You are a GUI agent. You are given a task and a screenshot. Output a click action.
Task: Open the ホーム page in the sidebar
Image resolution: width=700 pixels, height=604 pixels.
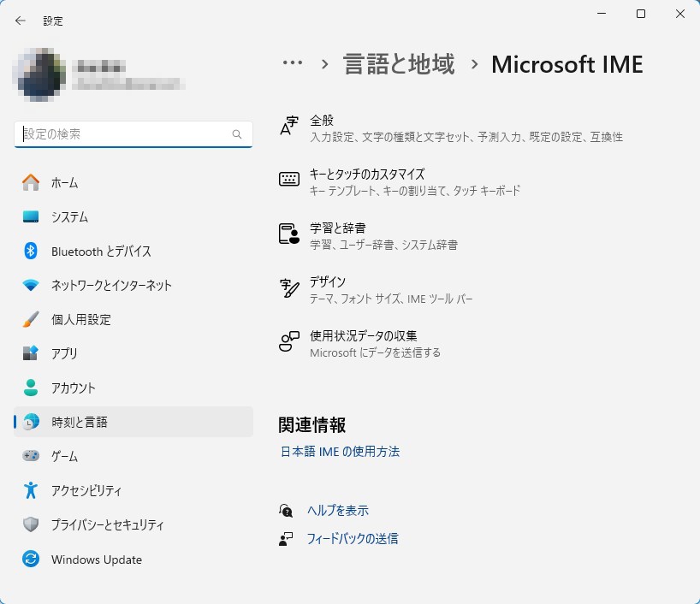click(x=64, y=182)
